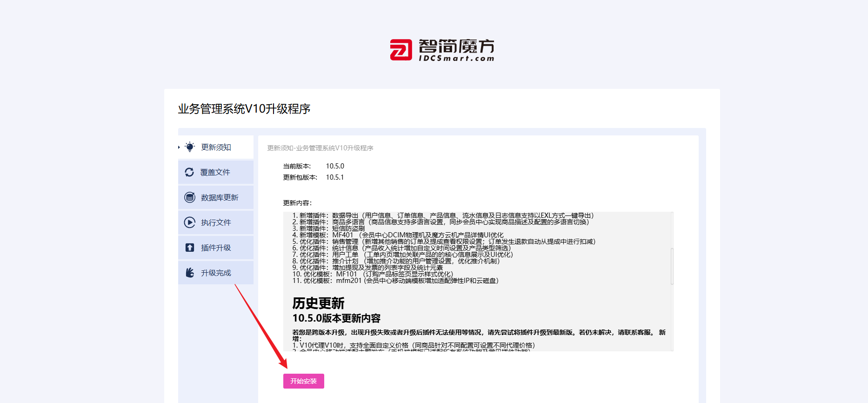Click changelog line 8 about 推介计划

pyautogui.click(x=396, y=261)
